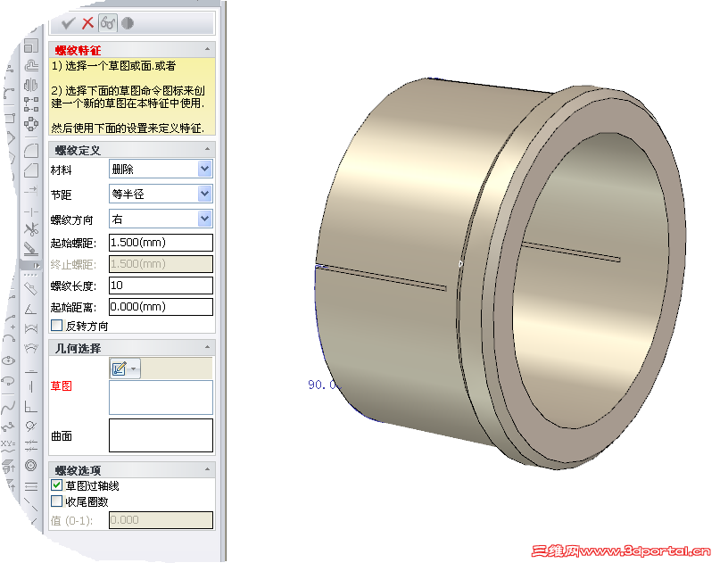The image size is (728, 563).
Task: Open the sketch creation command icon in the 草图 field
Action: point(119,368)
